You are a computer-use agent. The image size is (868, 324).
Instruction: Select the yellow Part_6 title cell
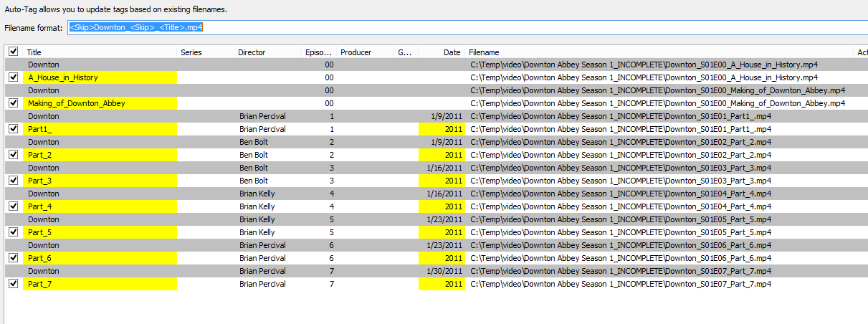pyautogui.click(x=100, y=258)
